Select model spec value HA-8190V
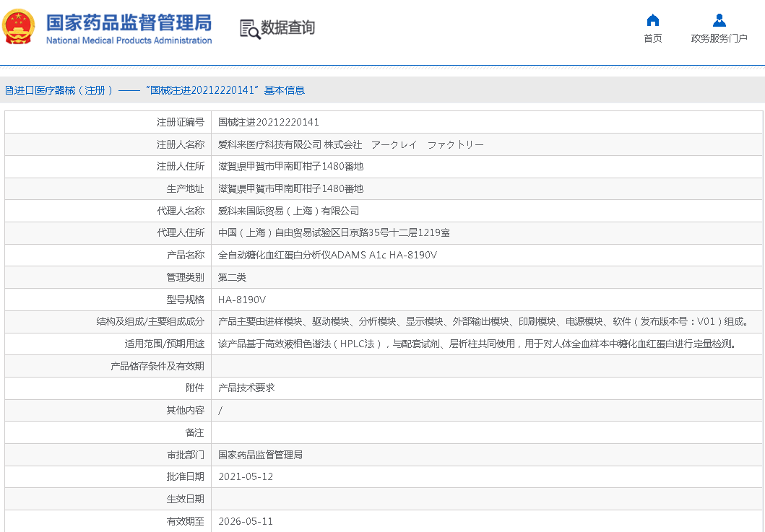765x532 pixels. [x=242, y=300]
